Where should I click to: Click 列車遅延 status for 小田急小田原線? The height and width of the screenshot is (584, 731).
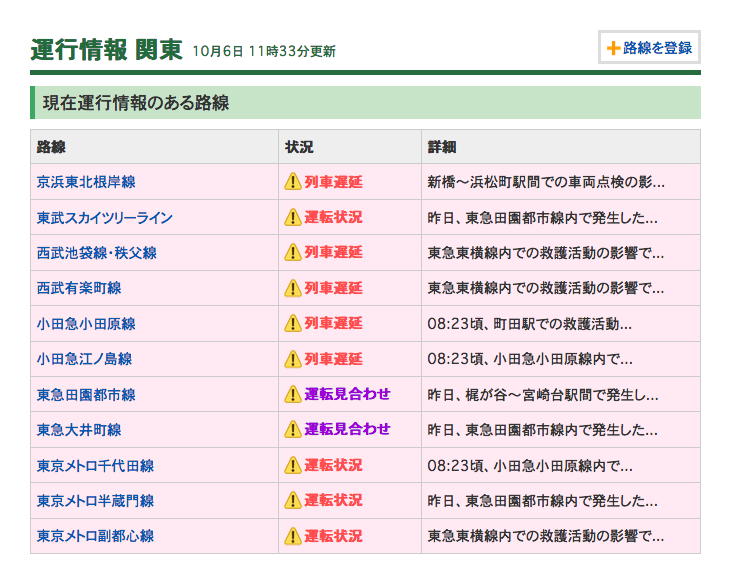(x=333, y=323)
